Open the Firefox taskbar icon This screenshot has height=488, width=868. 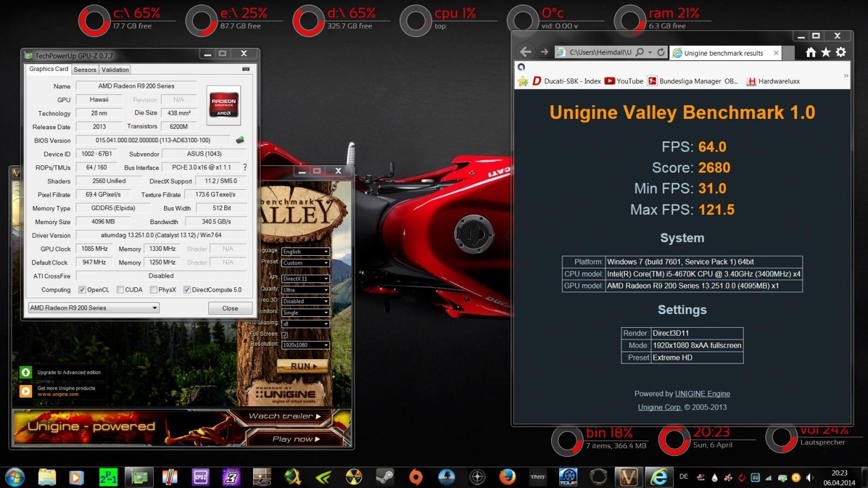click(507, 477)
